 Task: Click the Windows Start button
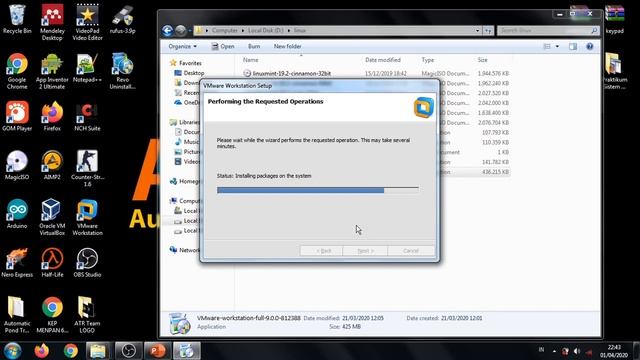pos(12,351)
